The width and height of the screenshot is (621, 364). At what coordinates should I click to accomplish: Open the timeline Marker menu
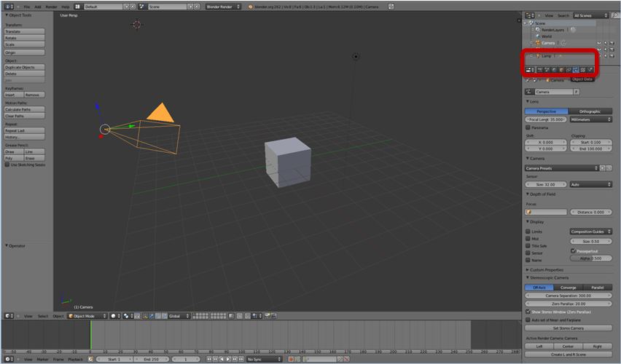pos(42,359)
